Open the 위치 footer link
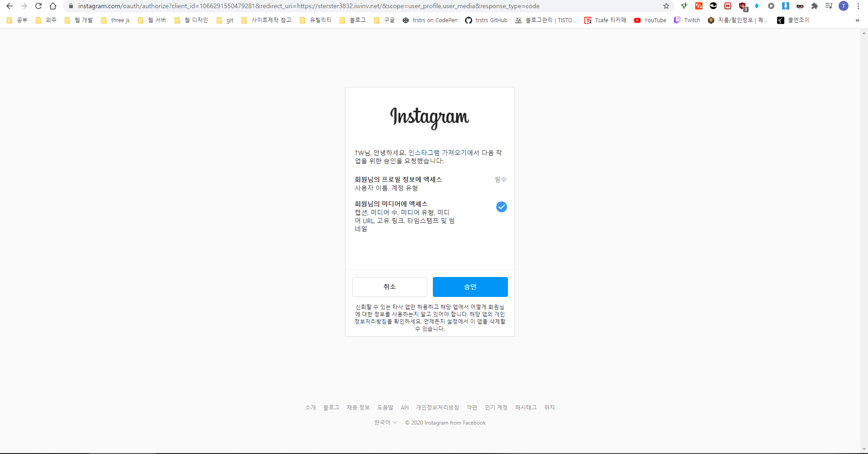The height and width of the screenshot is (454, 868). click(x=549, y=407)
